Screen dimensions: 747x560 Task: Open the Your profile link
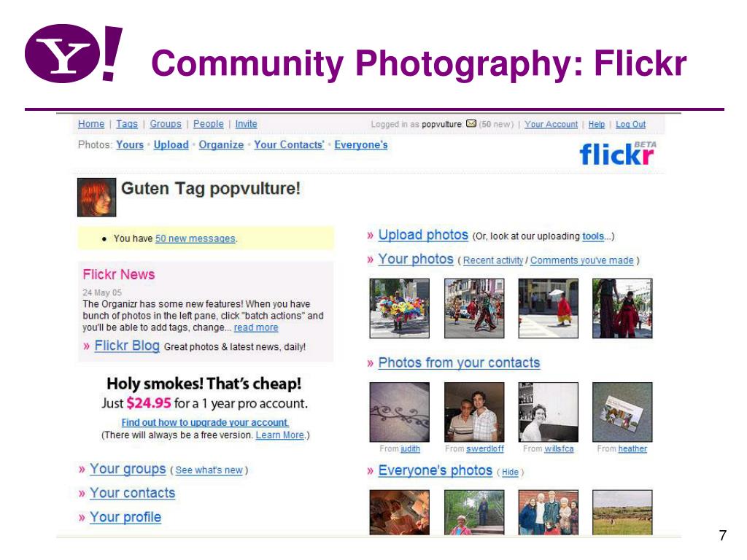(125, 517)
